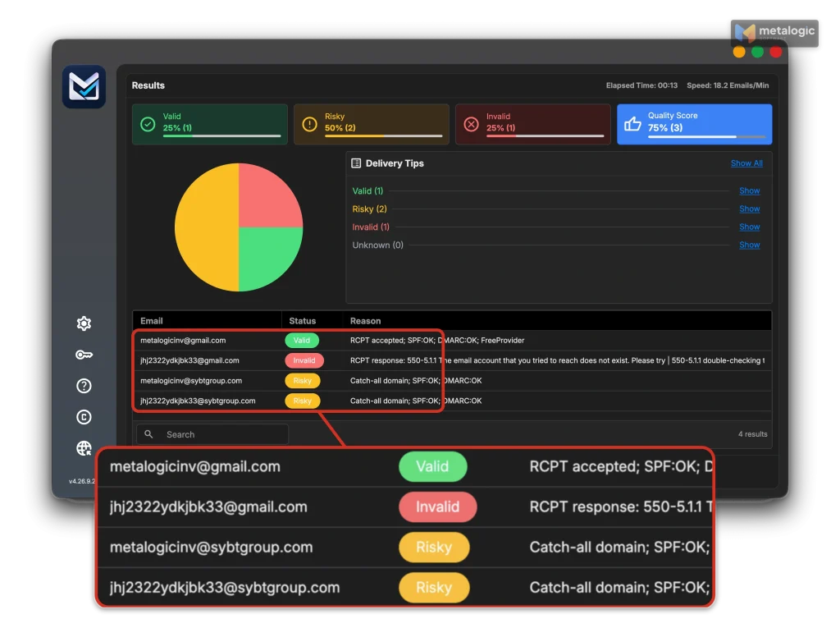Open help with the question mark icon

click(x=84, y=386)
